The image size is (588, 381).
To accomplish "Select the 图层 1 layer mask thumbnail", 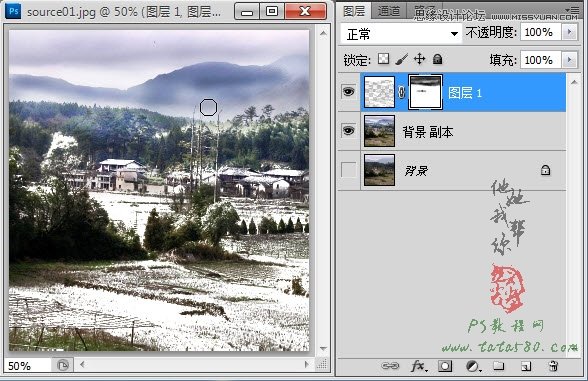I will [425, 92].
